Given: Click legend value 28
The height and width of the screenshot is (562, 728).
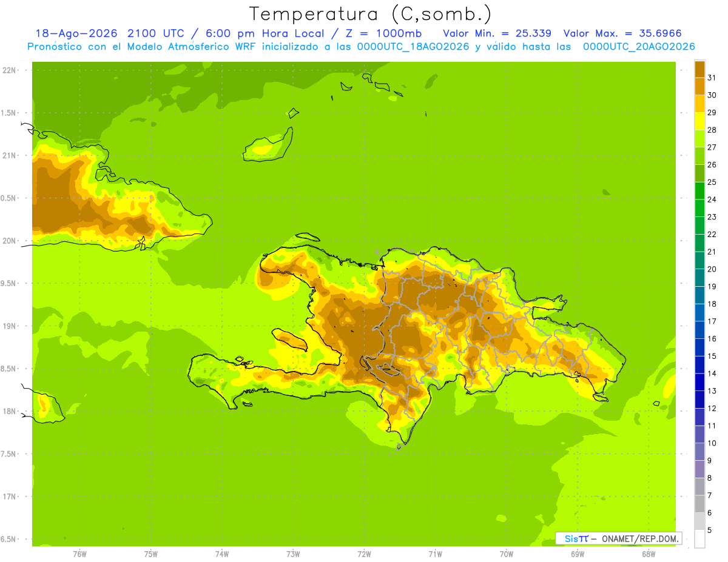Looking at the screenshot, I should (x=712, y=130).
